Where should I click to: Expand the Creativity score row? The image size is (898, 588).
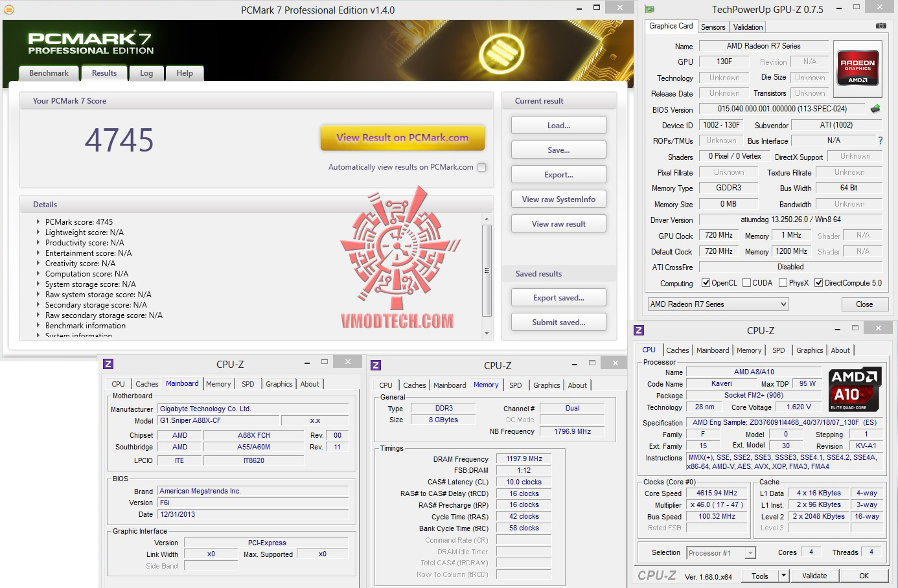click(x=38, y=263)
